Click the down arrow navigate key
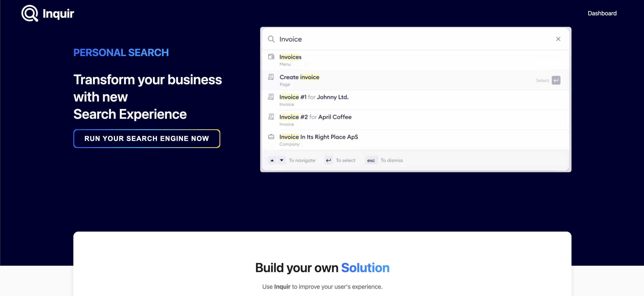Viewport: 644px width, 296px height. [281, 160]
